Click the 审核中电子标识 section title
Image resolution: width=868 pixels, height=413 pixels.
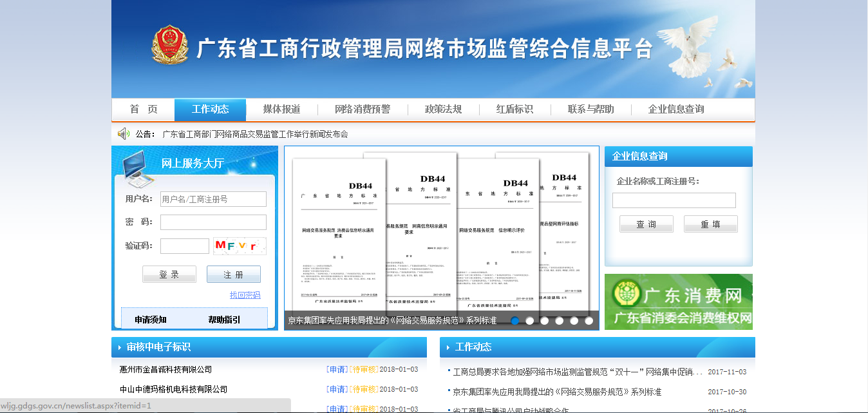[x=158, y=347]
